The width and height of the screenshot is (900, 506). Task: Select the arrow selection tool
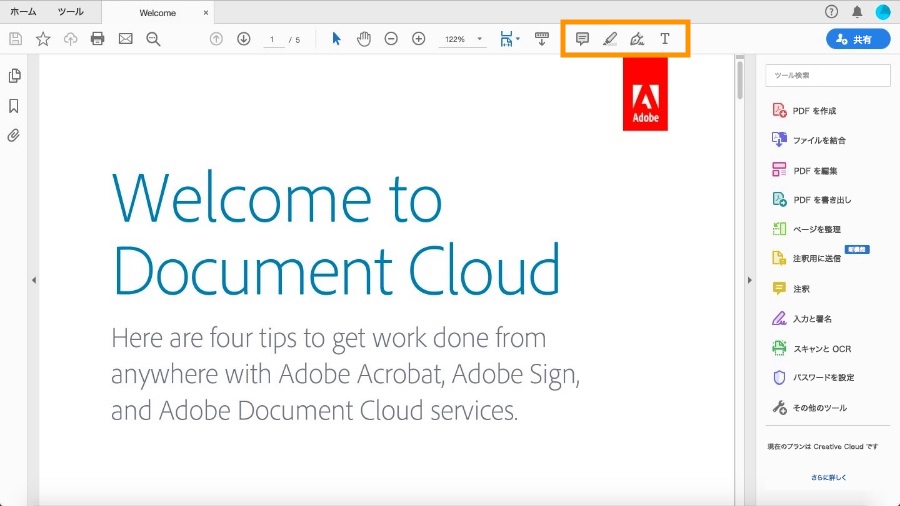[x=336, y=39]
